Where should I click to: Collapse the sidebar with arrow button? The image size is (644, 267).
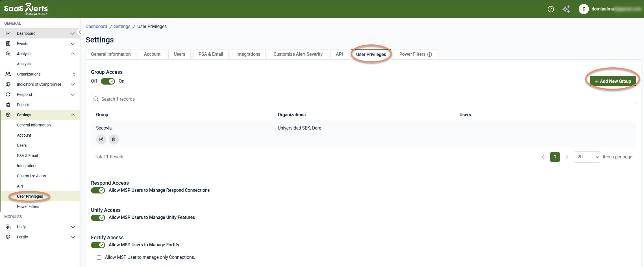click(80, 32)
